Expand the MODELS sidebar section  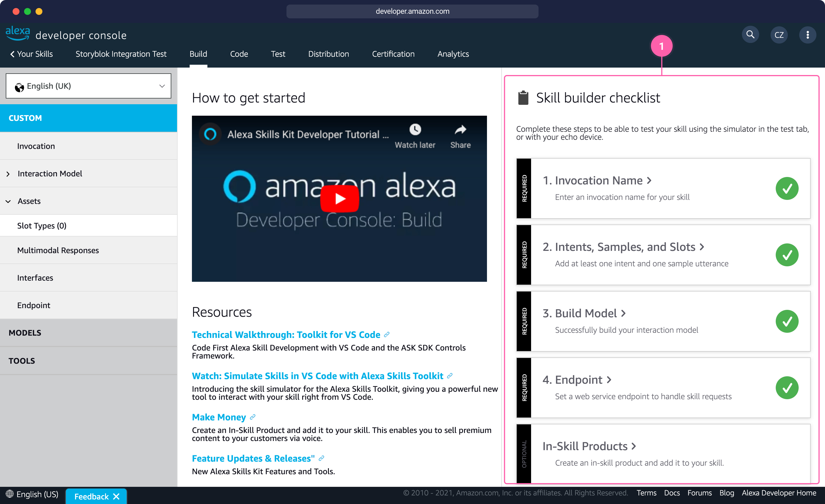tap(89, 333)
